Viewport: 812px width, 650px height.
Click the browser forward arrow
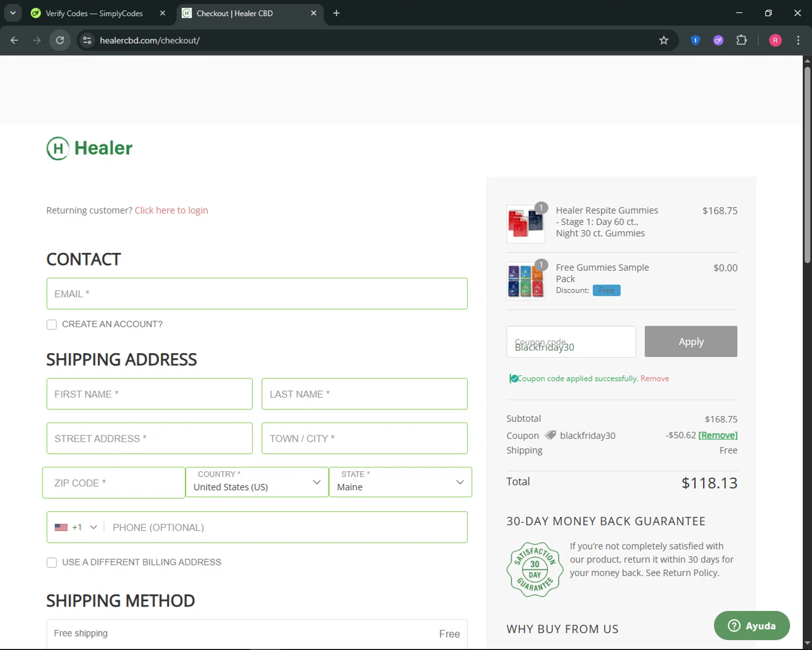(x=37, y=40)
